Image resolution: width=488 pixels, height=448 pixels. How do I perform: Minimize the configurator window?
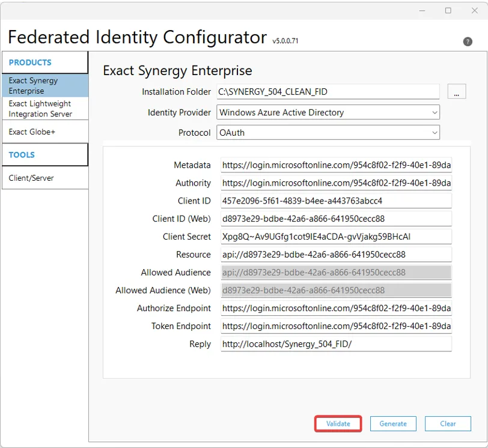tap(421, 11)
